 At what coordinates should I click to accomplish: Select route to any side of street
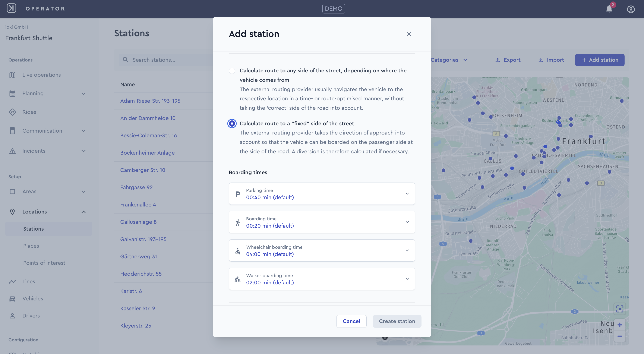tap(232, 71)
